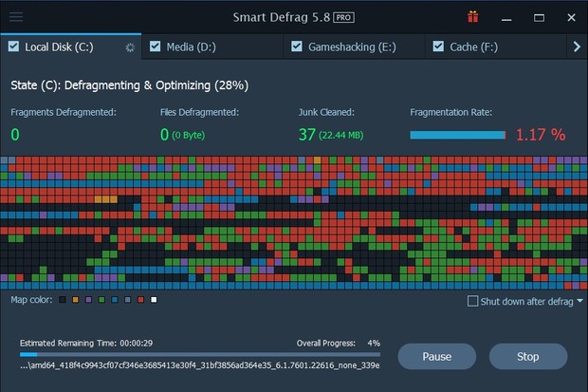Select the orange map color swatch

point(75,300)
